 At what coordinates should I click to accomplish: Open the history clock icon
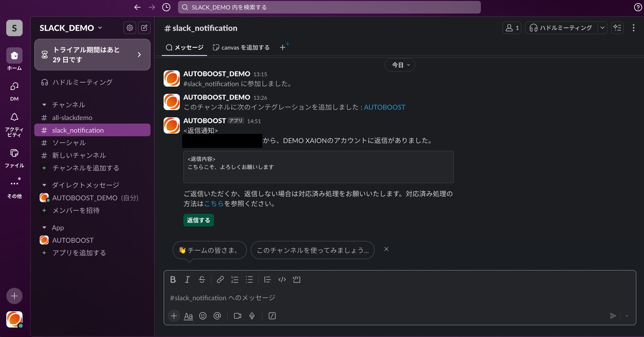(166, 7)
